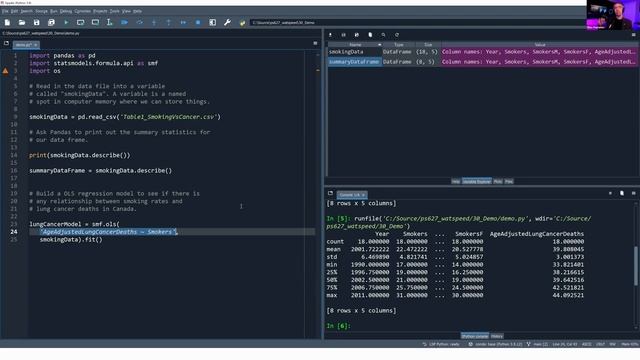Click the conda base Python status bar entry

pos(495,344)
